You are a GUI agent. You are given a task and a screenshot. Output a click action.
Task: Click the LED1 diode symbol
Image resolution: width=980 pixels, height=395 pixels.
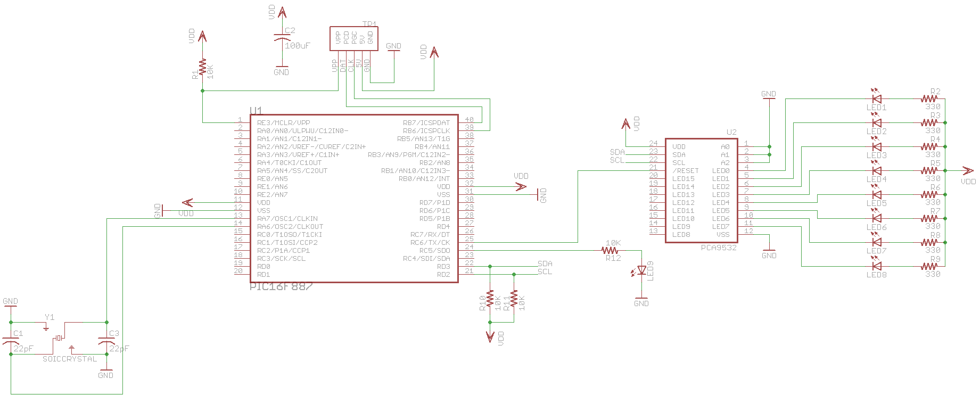pos(876,98)
